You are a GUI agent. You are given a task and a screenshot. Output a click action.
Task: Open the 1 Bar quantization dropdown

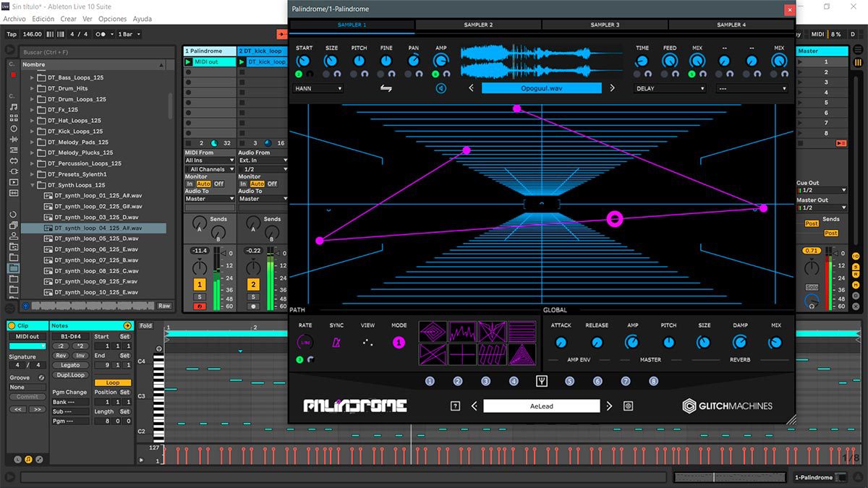129,34
